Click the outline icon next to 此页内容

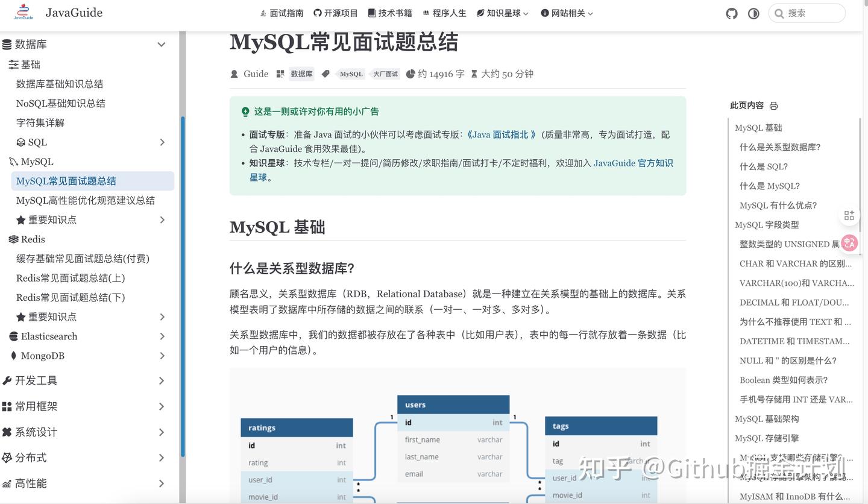[x=773, y=105]
